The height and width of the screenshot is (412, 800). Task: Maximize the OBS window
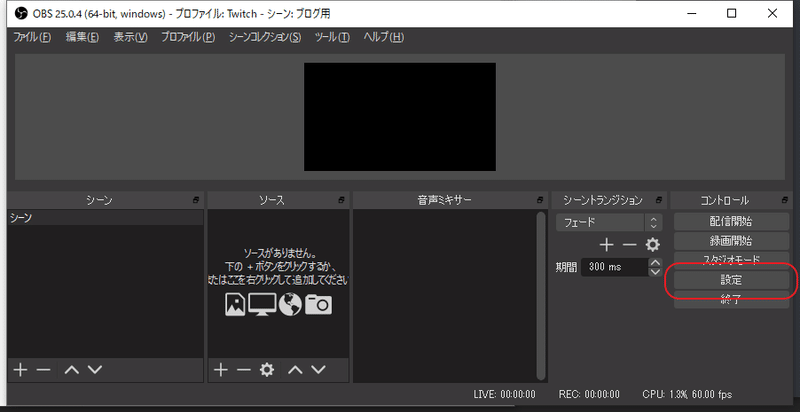coord(732,14)
